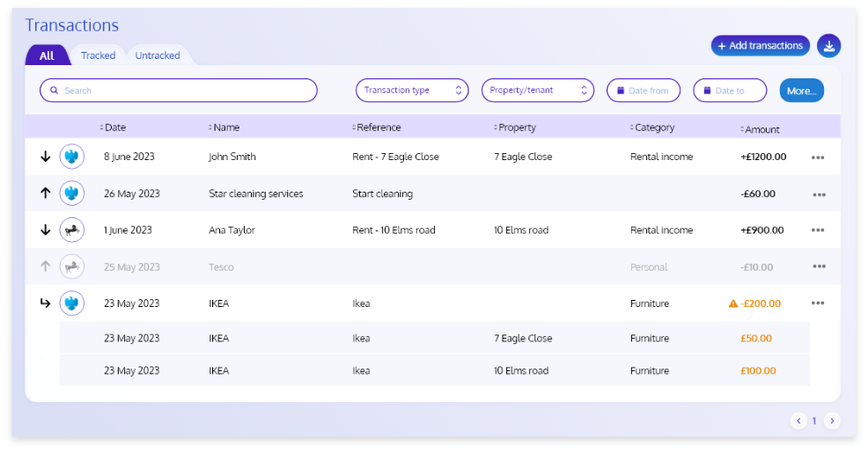868x453 pixels.
Task: Select the Untracked tab
Action: coord(158,55)
